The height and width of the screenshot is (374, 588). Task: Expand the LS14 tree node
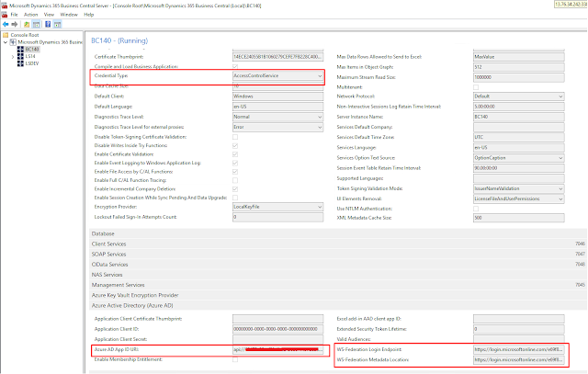(x=13, y=57)
